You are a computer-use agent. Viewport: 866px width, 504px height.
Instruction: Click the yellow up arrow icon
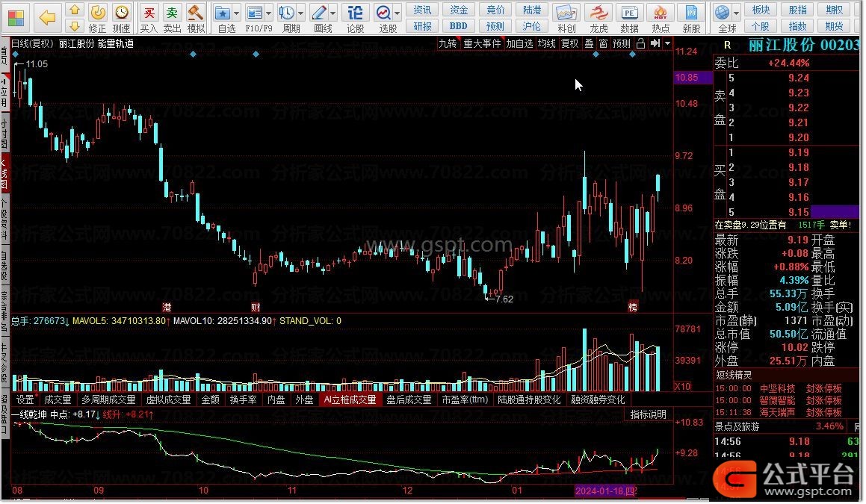[75, 10]
